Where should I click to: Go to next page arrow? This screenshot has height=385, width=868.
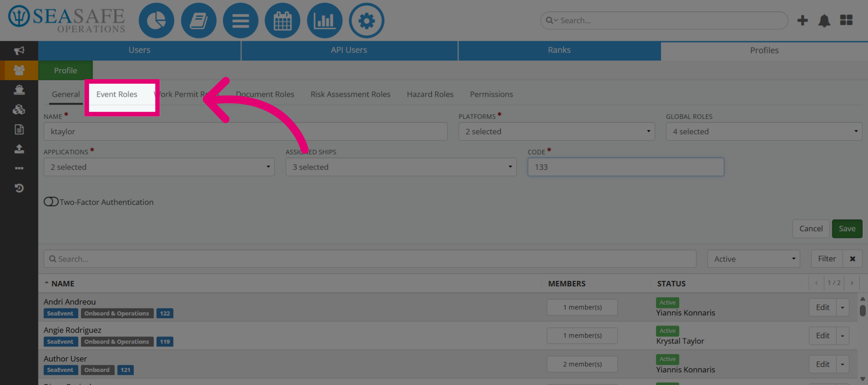(x=852, y=283)
